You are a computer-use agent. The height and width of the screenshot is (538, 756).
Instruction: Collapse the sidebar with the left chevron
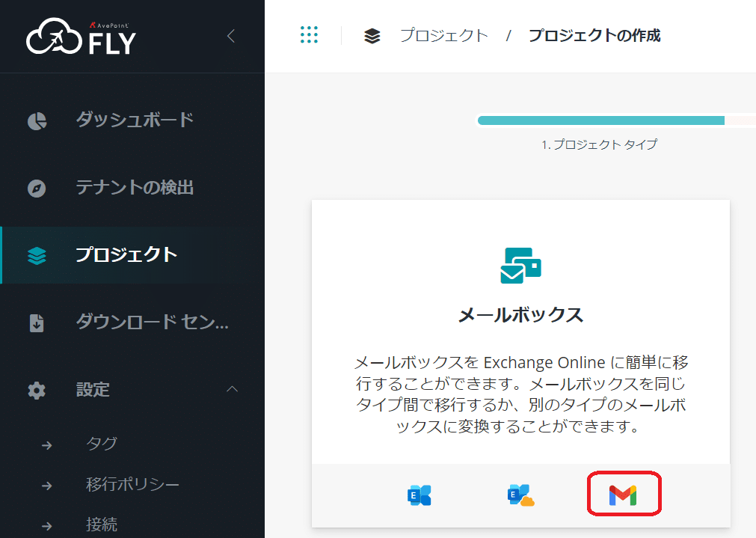pyautogui.click(x=231, y=36)
